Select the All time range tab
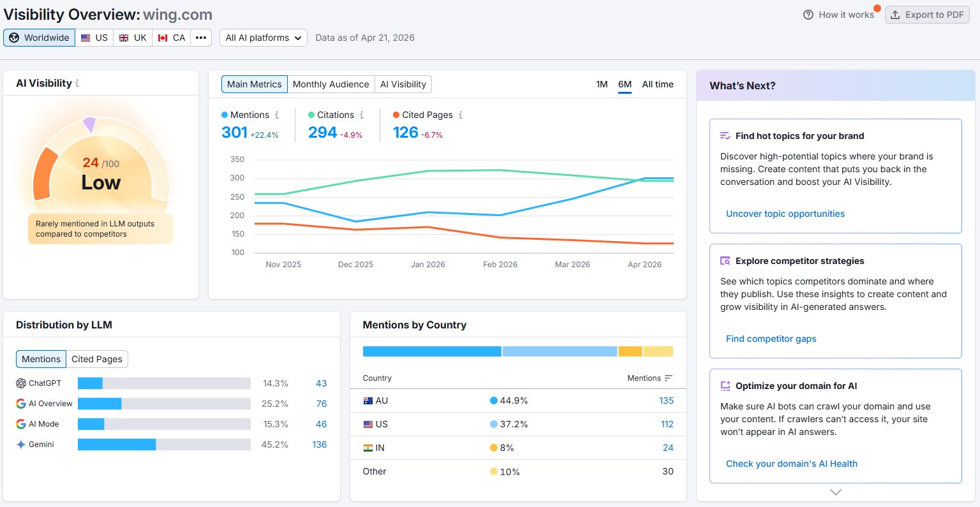Viewport: 980px width, 507px height. click(658, 84)
